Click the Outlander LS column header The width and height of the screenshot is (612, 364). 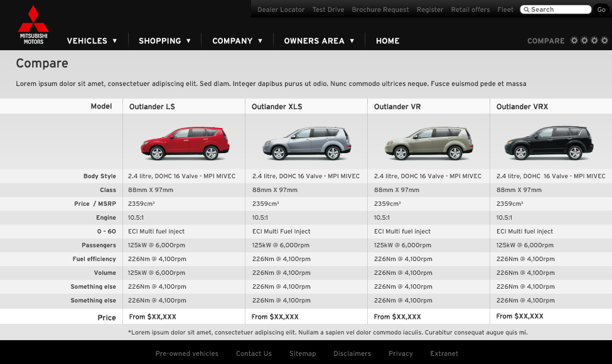coord(152,107)
